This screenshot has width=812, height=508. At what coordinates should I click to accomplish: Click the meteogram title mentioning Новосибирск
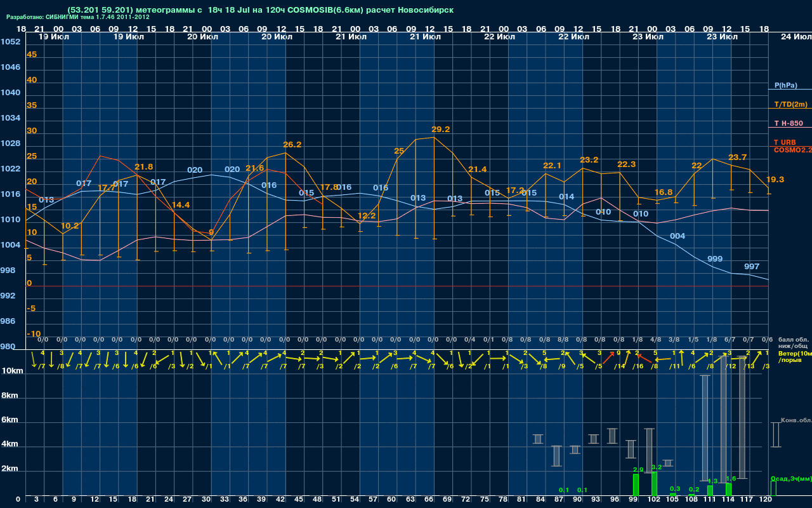[260, 10]
